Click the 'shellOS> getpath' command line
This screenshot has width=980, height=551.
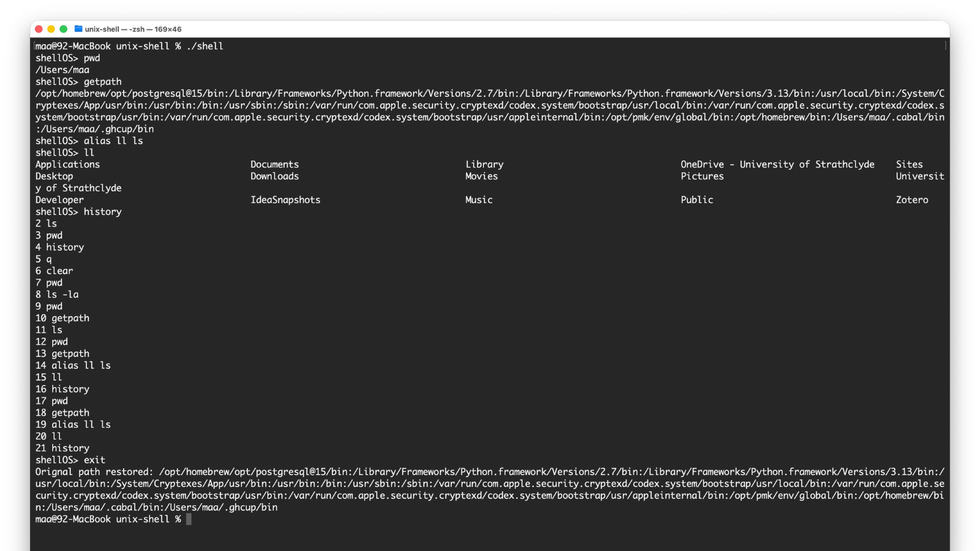tap(78, 81)
